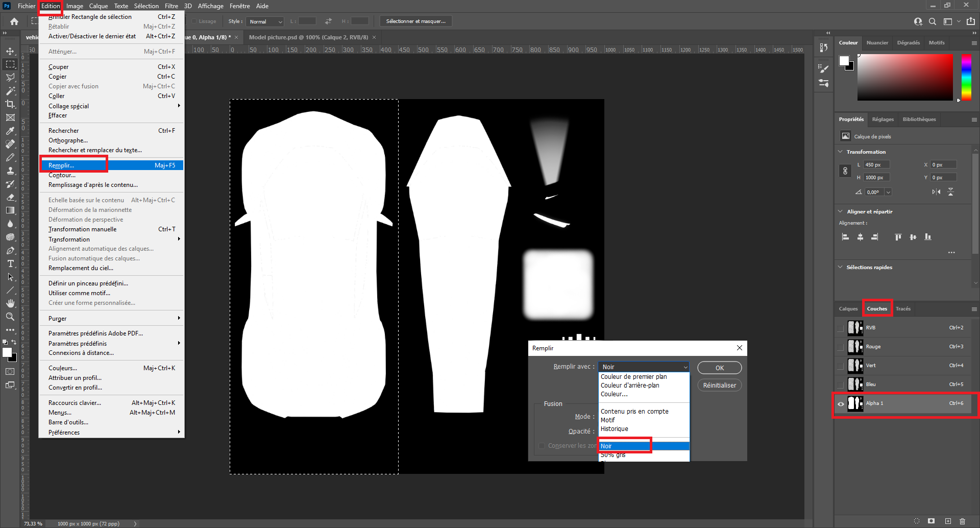Select the Lasso tool
This screenshot has height=528, width=980.
(10, 78)
